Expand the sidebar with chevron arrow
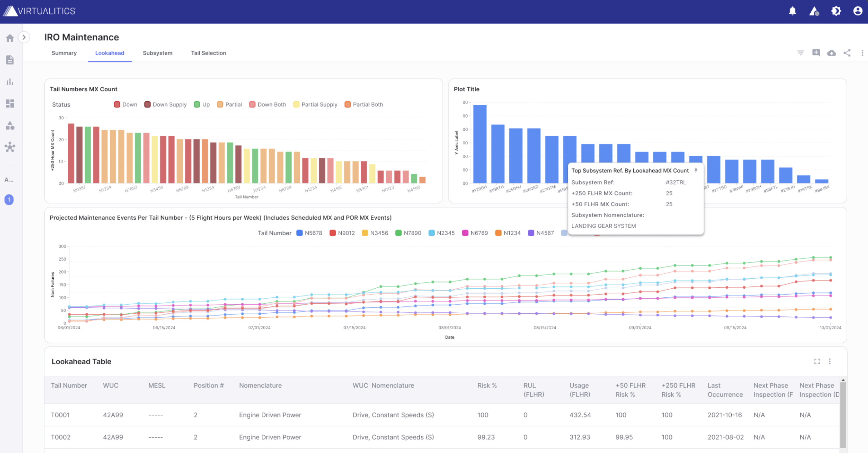868x453 pixels. tap(24, 37)
